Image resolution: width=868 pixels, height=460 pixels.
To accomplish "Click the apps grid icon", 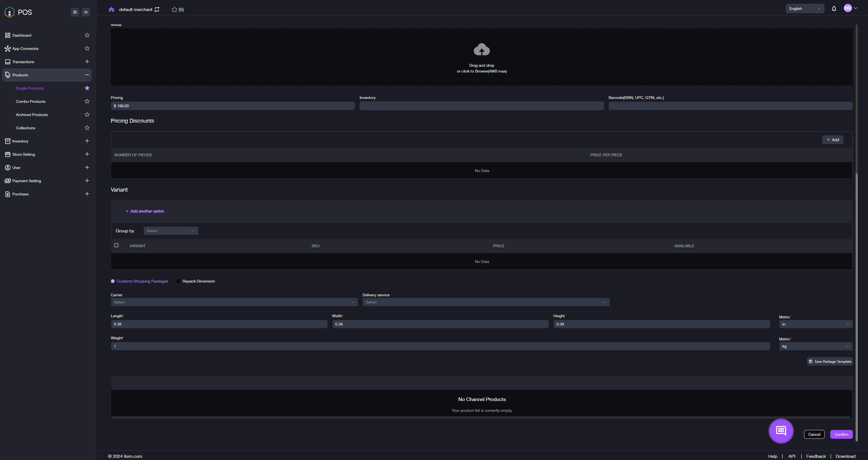I will tap(75, 12).
